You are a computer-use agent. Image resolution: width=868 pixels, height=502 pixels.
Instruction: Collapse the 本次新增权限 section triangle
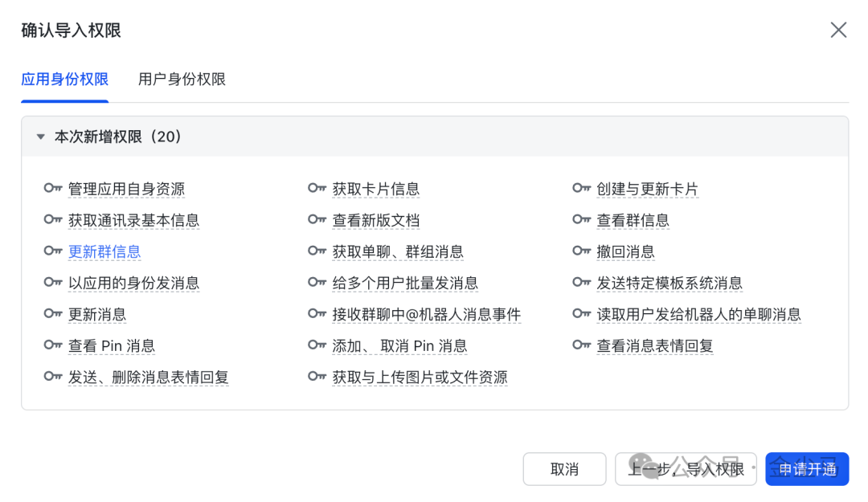coord(41,137)
